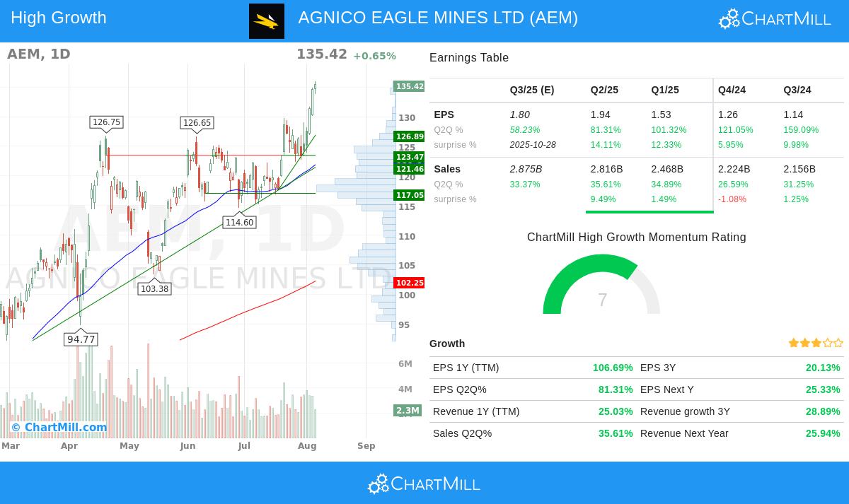849x504 pixels.
Task: Click the 101.32% EPS Q2Q value
Action: [669, 130]
